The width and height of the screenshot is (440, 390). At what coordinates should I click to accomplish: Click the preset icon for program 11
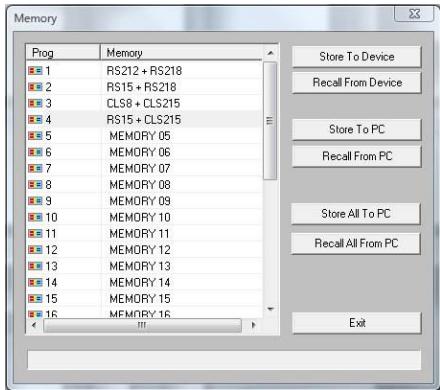point(35,234)
